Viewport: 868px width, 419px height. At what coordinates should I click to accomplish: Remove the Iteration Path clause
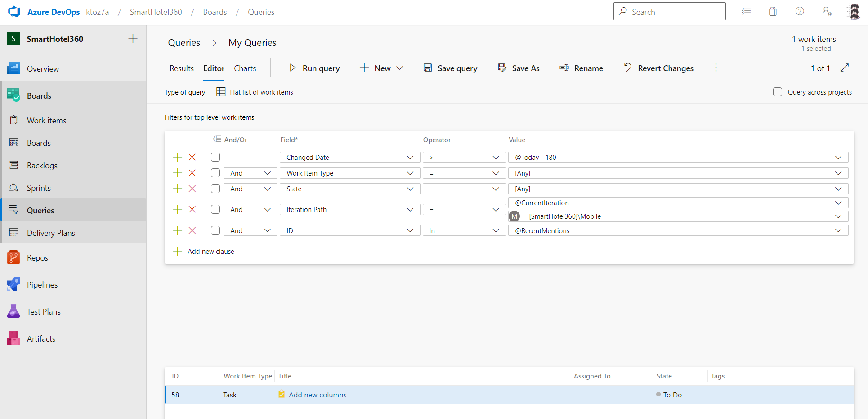pyautogui.click(x=192, y=209)
